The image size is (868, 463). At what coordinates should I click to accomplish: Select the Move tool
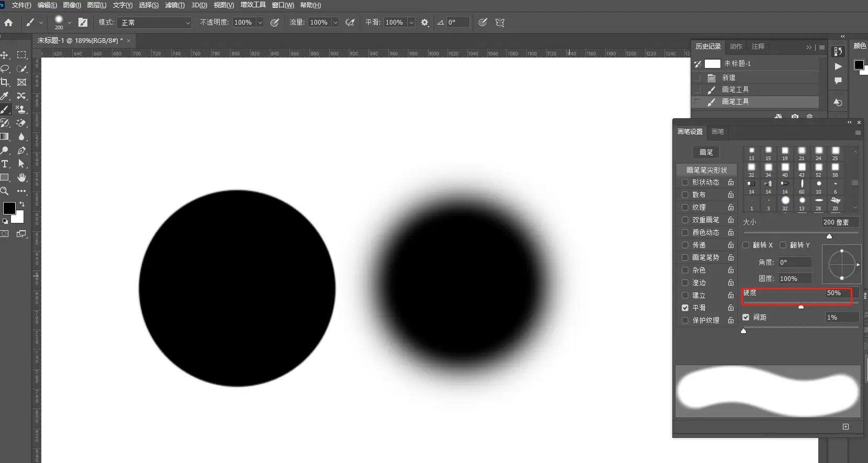pos(5,55)
